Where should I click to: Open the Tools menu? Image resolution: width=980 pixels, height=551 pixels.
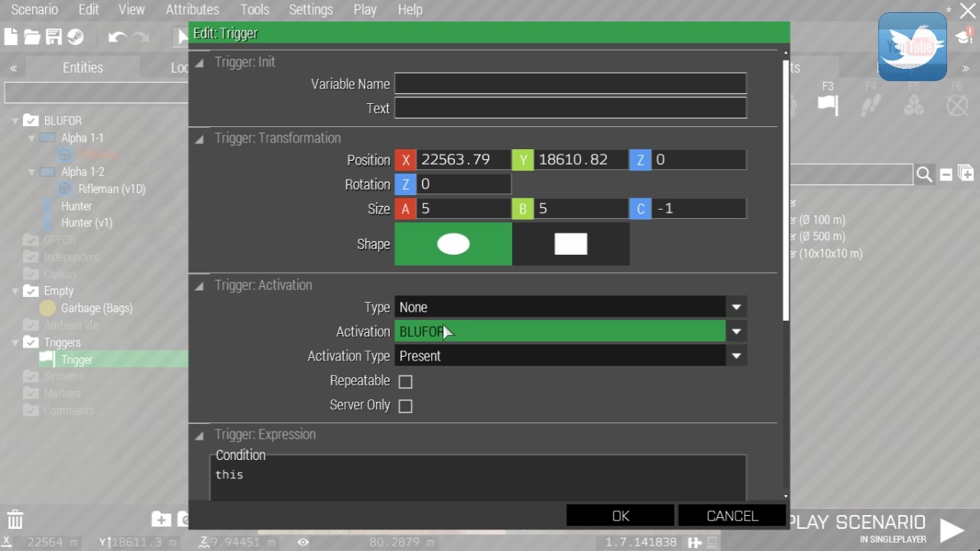(254, 10)
